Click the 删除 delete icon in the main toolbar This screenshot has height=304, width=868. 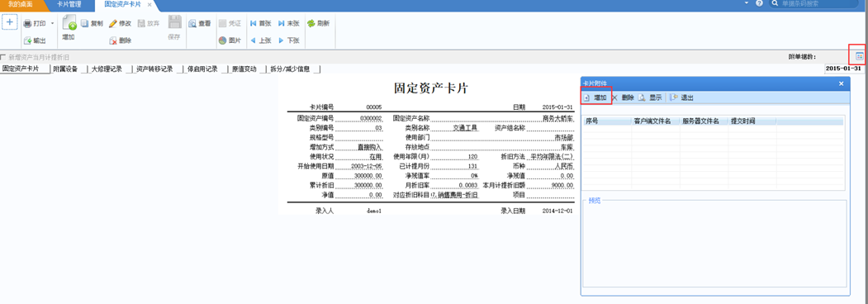(x=113, y=40)
